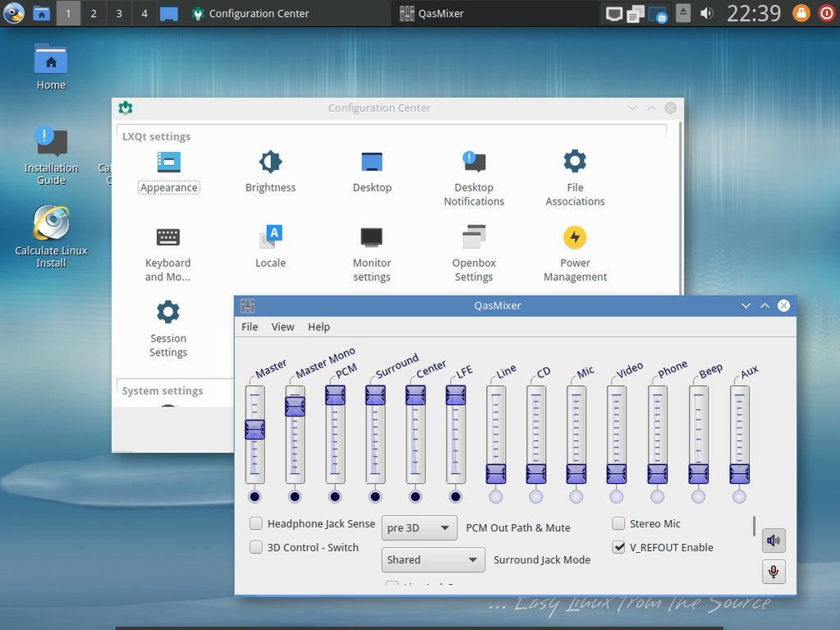840x630 pixels.
Task: Open Brightness settings in Configuration Center
Action: 270,172
